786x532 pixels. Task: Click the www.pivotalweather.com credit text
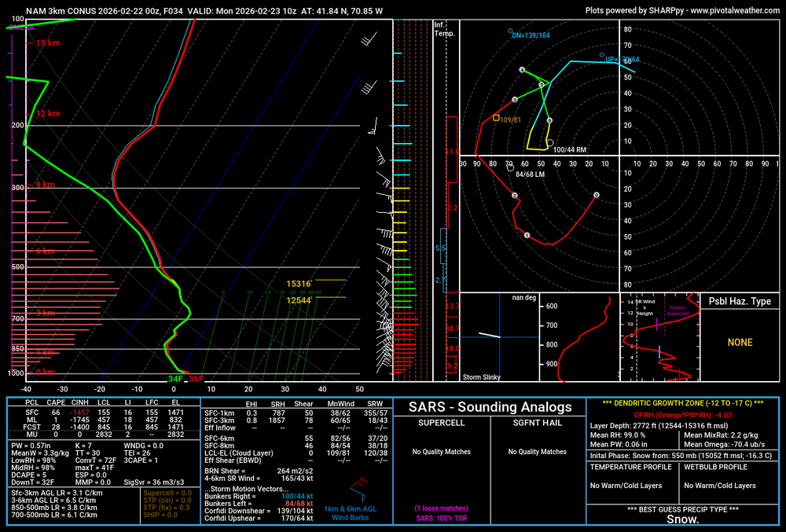729,10
